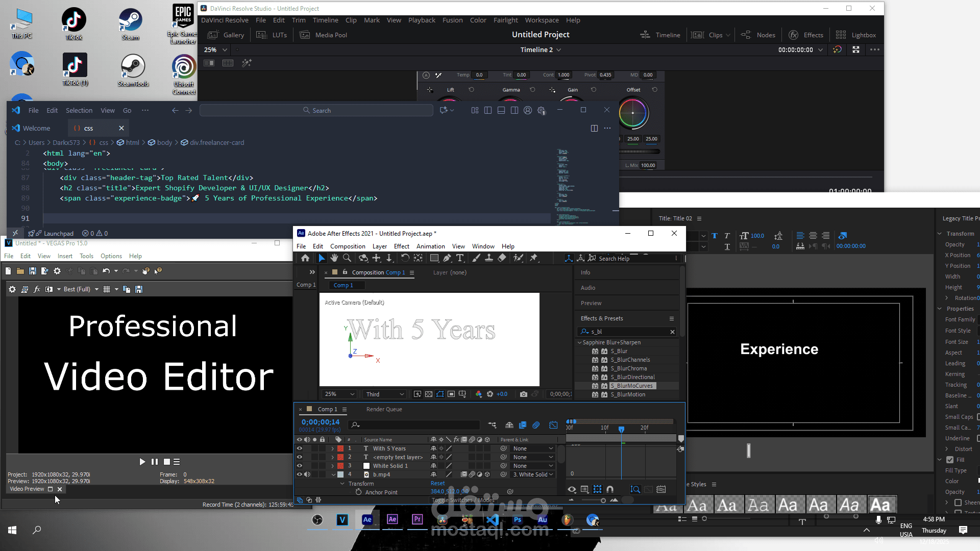Viewport: 980px width, 551px height.
Task: Select the Eraser tool in After Effects
Action: tap(502, 258)
